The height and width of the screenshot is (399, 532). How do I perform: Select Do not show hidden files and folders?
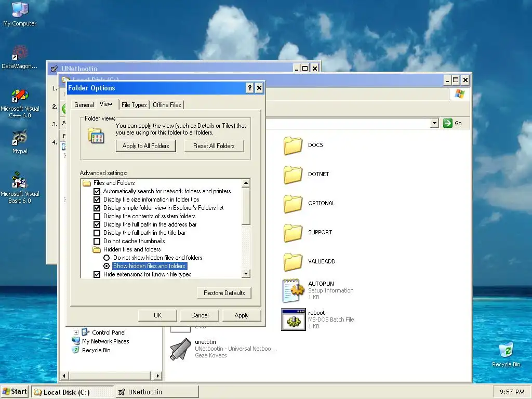click(107, 258)
